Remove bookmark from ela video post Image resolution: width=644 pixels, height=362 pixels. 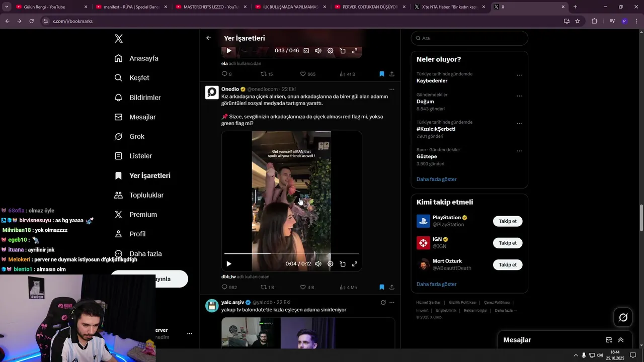pyautogui.click(x=382, y=74)
